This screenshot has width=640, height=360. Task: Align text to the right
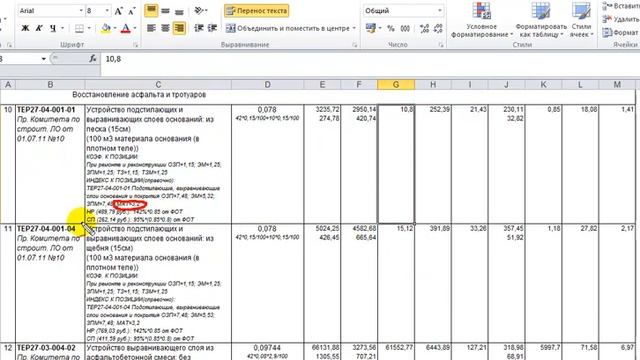[x=179, y=28]
